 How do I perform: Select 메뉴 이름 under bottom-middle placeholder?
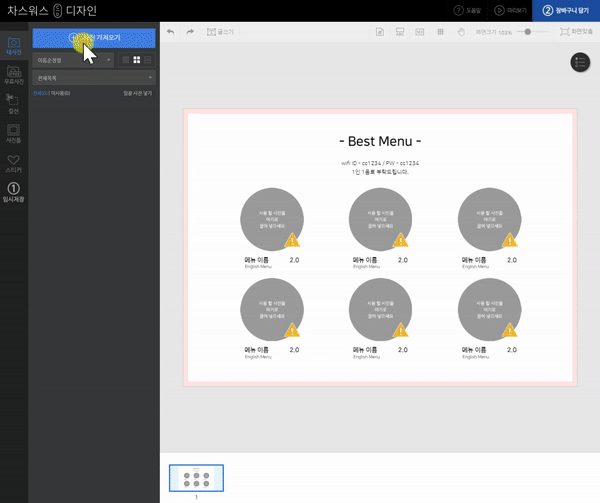[365, 350]
